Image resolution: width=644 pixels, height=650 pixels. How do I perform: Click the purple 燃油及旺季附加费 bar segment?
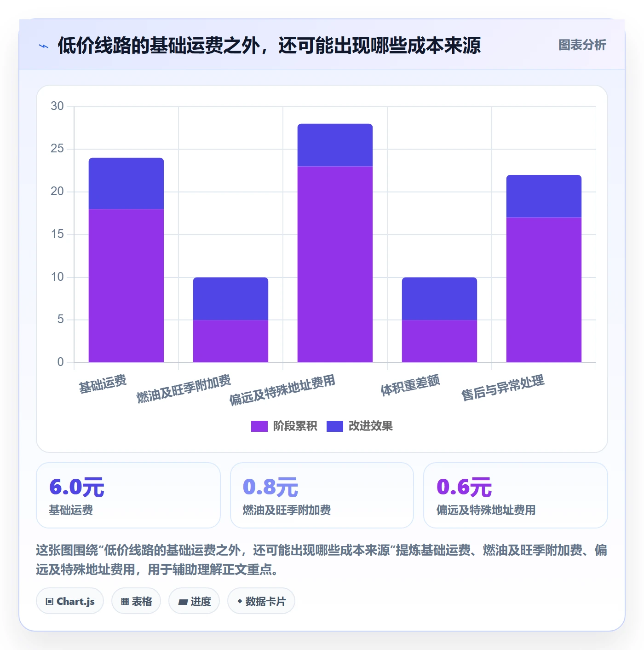point(230,341)
